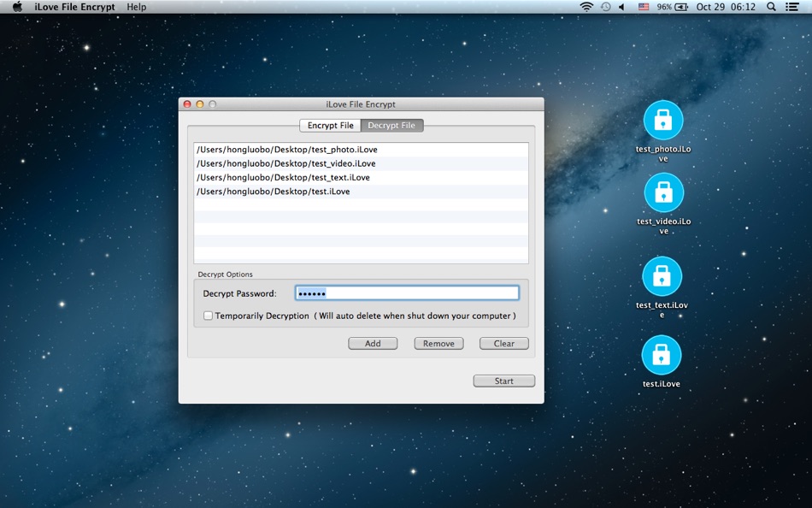Minimize the window with yellow button
Image resolution: width=812 pixels, height=508 pixels.
click(200, 104)
